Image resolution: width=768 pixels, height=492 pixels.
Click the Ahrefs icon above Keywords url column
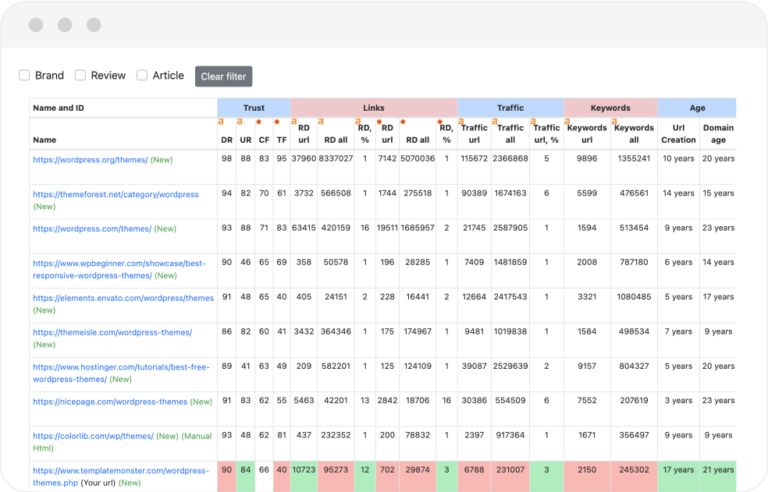[x=568, y=122]
